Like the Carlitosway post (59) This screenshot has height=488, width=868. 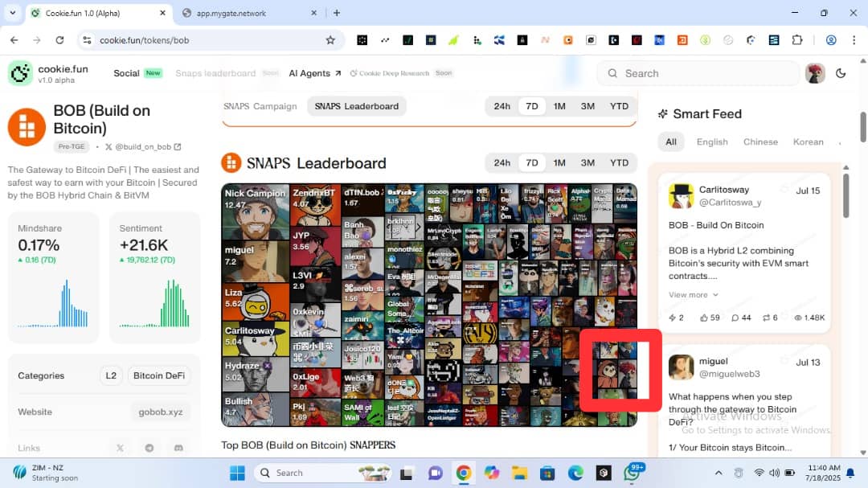click(x=710, y=318)
